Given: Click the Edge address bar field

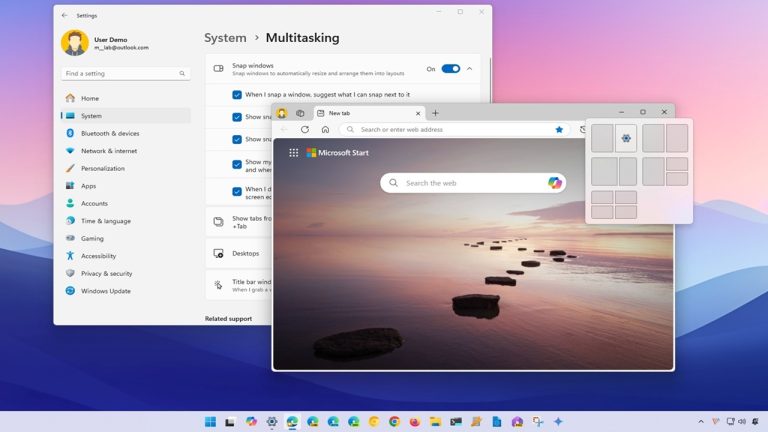Looking at the screenshot, I should click(455, 129).
